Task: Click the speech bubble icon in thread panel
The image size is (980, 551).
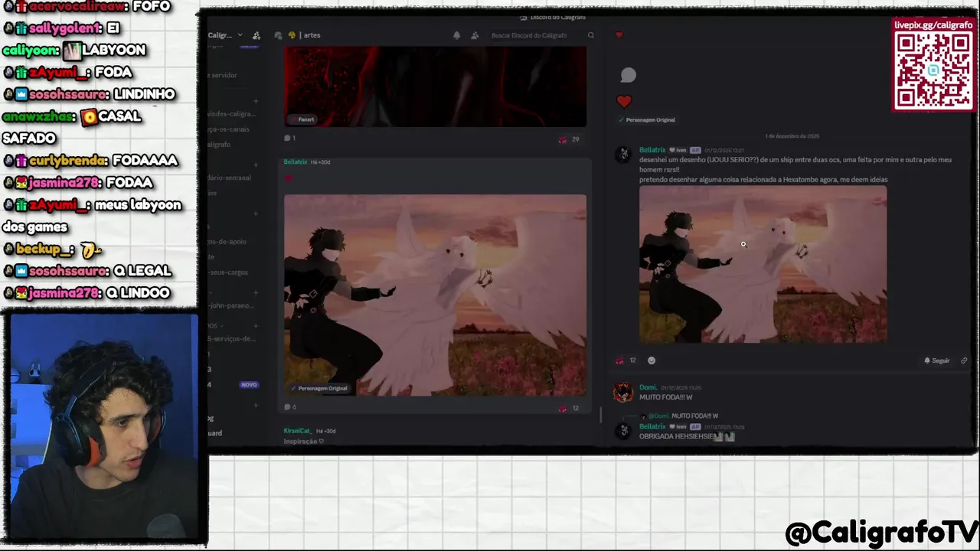Action: (628, 75)
